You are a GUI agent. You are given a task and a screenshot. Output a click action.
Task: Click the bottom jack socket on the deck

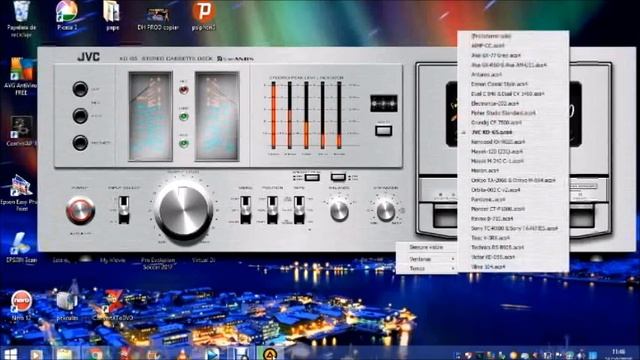pyautogui.click(x=80, y=142)
